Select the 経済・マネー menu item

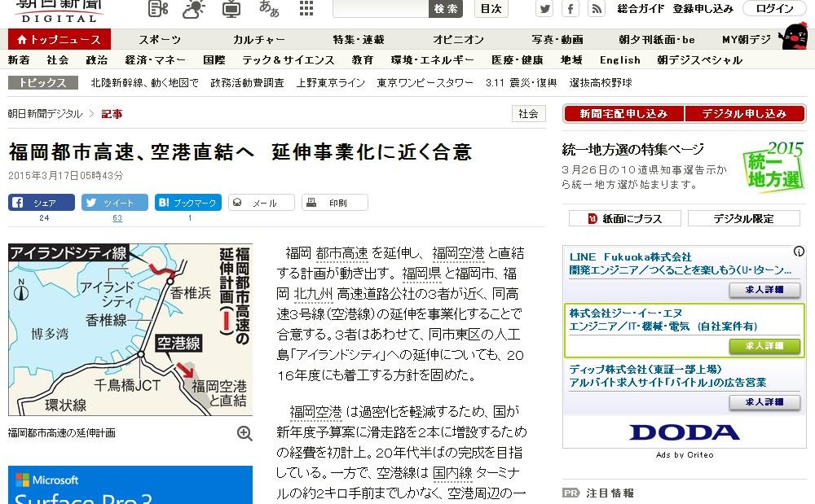tap(156, 60)
